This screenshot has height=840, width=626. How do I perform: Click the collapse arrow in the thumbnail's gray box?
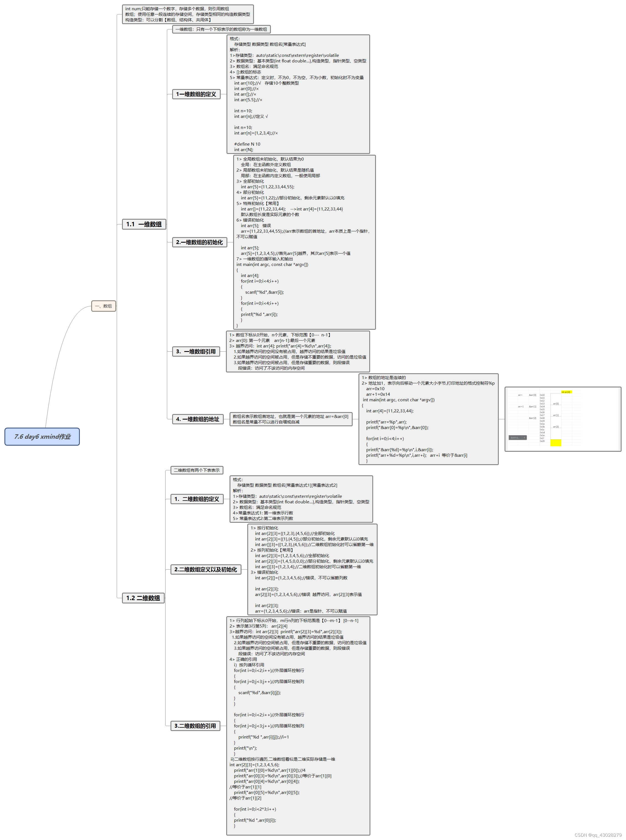point(524,437)
